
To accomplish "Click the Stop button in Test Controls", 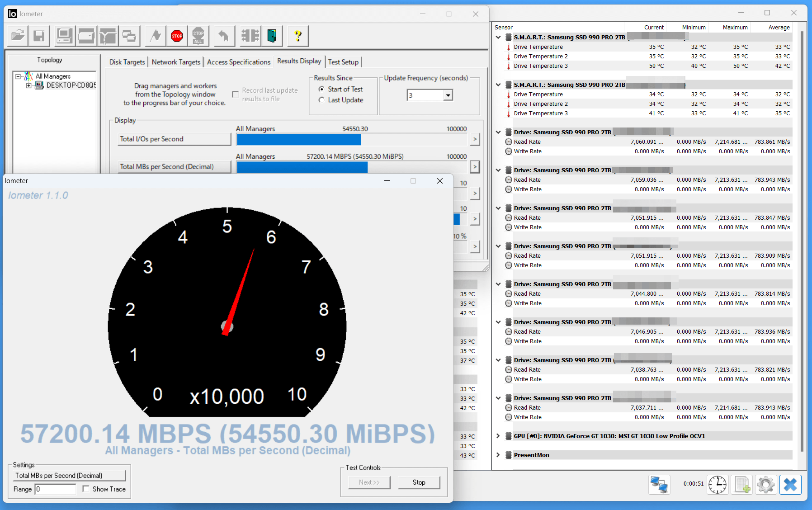I will tap(419, 482).
